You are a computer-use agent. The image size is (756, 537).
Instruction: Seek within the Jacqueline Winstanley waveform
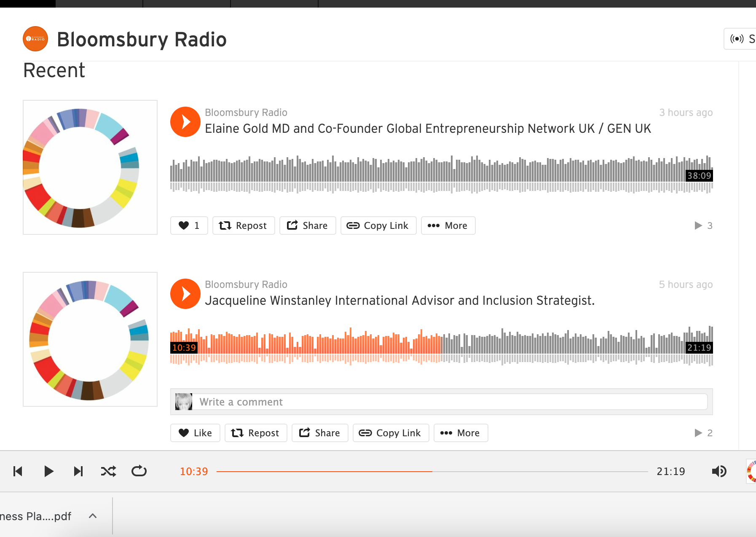point(441,346)
